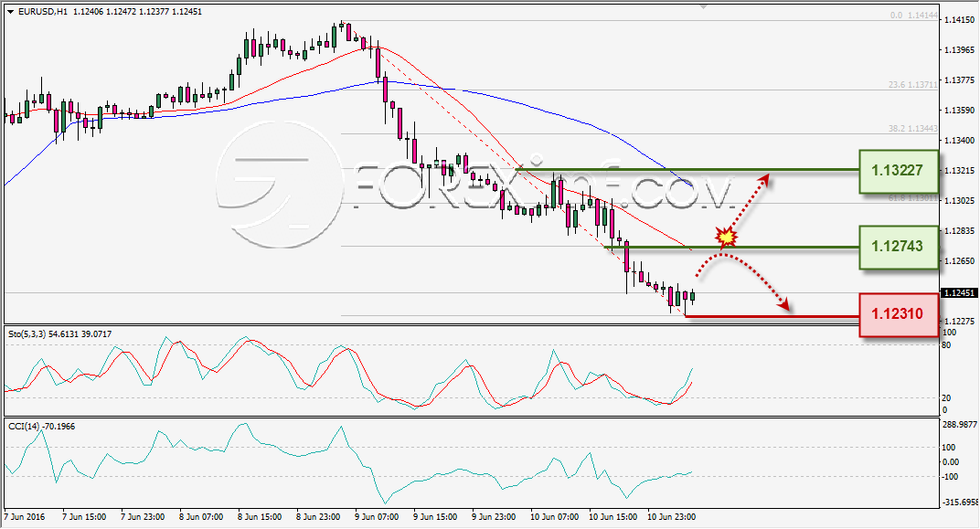Viewport: 980px width, 529px height.
Task: Click time axis label 9 Jun 07:00
Action: coord(377,517)
